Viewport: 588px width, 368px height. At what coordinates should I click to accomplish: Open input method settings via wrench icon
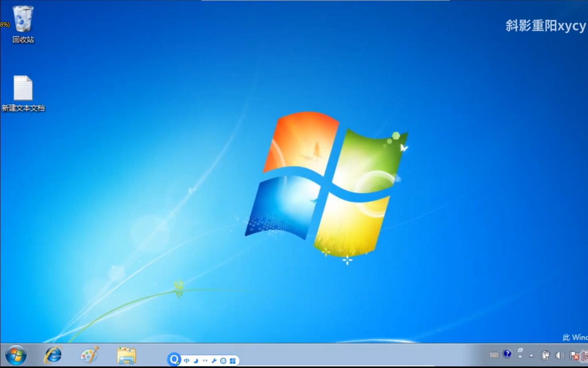[214, 360]
